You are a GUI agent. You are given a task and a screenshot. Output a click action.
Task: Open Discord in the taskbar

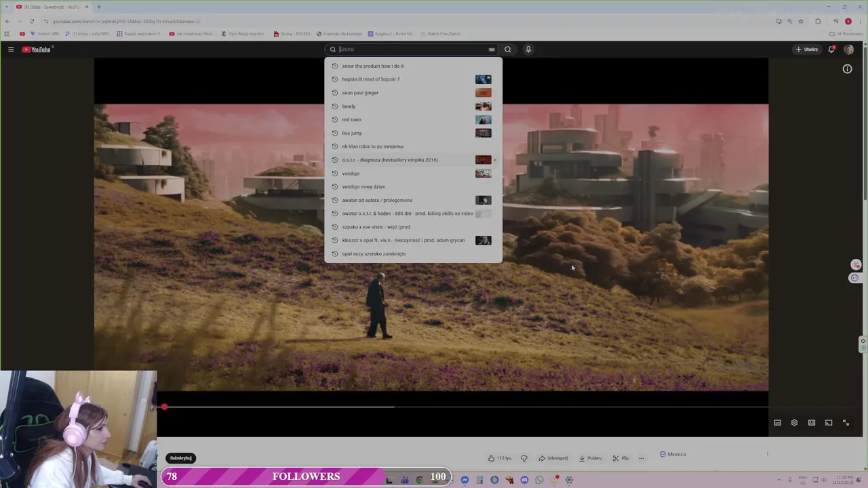pos(524,480)
